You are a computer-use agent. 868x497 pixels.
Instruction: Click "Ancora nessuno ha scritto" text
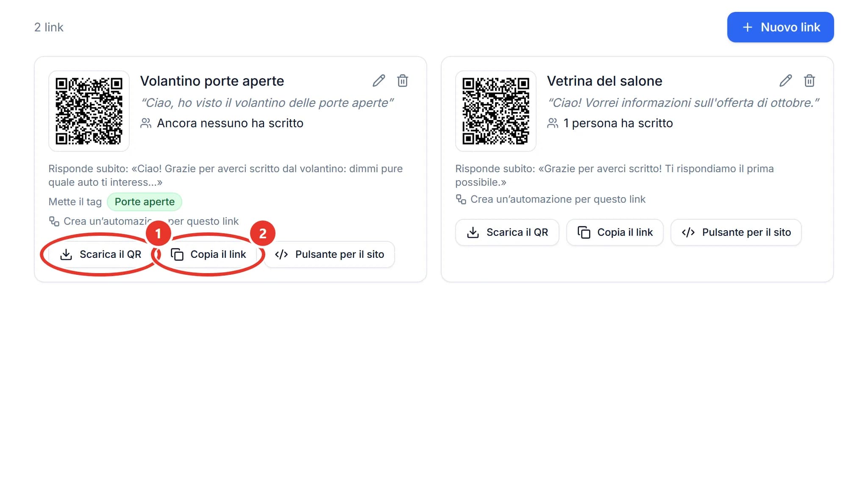pos(230,123)
